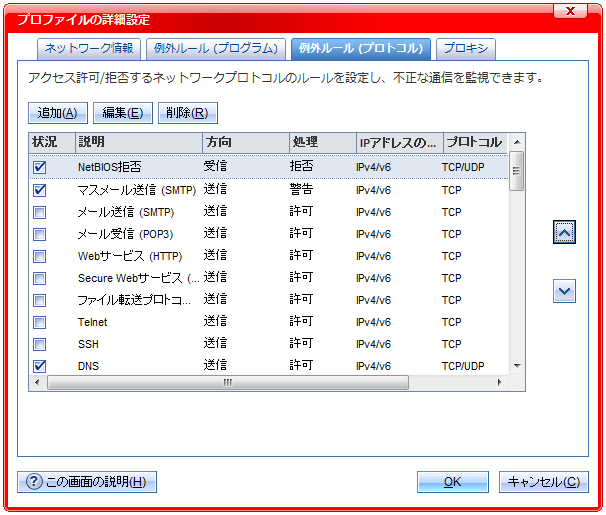
Task: Open the 例外ルール (プログラム) tab
Action: click(215, 48)
